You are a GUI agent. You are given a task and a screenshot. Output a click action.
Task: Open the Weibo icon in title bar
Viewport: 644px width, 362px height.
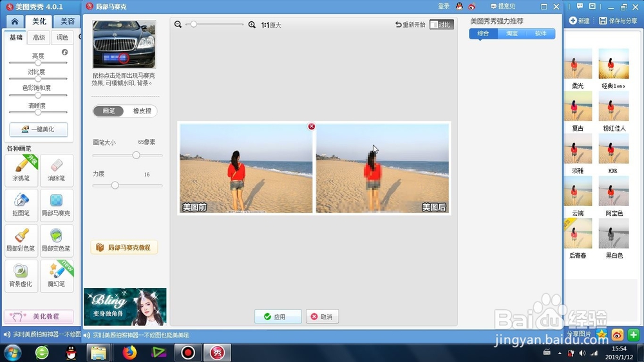tap(471, 6)
